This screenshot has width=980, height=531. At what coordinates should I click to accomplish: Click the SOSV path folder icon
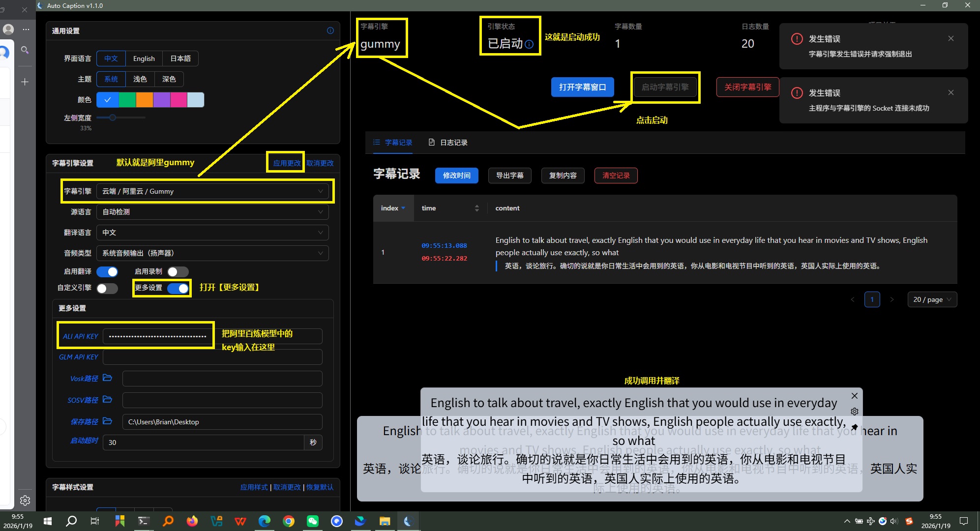click(107, 400)
